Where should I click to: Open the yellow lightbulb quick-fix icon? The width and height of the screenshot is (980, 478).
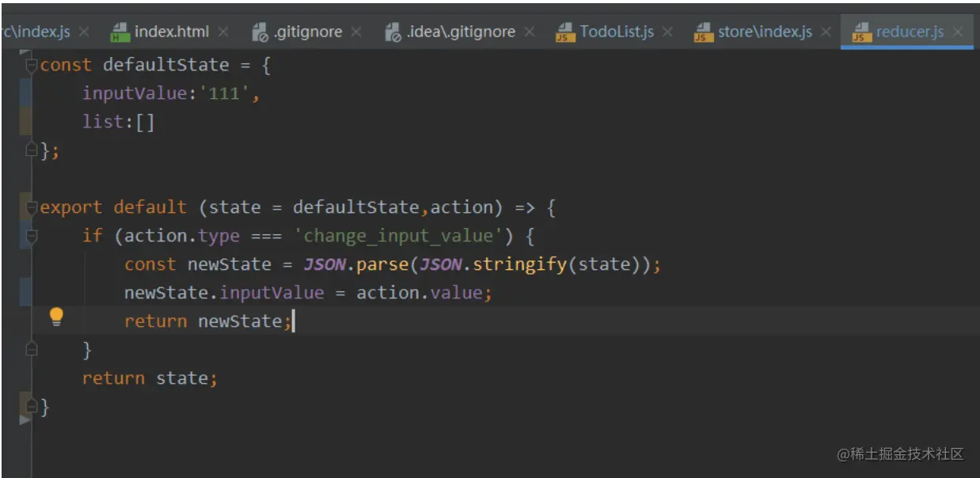56,317
